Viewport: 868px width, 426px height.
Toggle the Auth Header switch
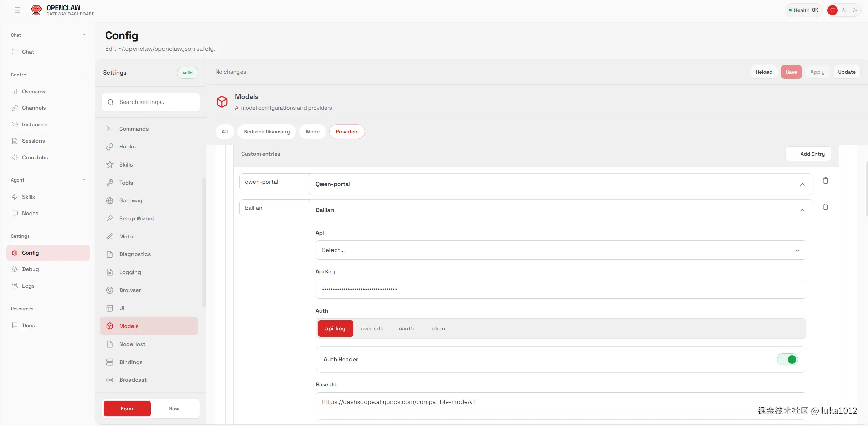tap(787, 359)
